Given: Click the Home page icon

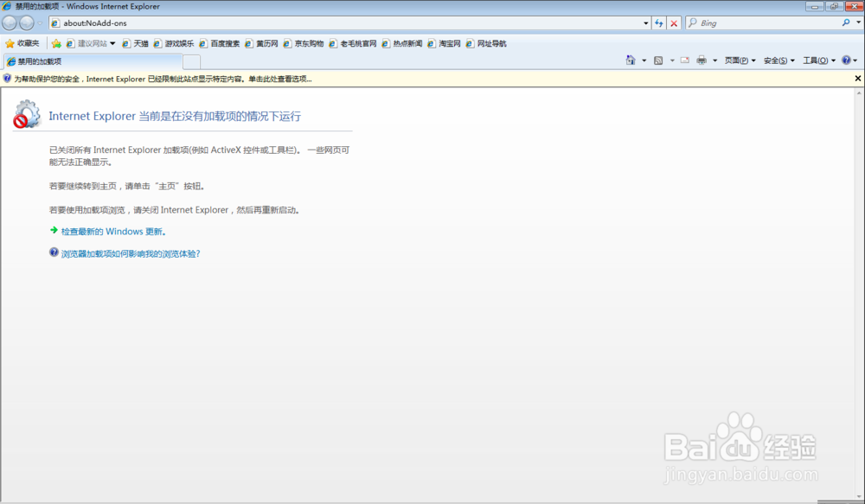Looking at the screenshot, I should tap(631, 61).
